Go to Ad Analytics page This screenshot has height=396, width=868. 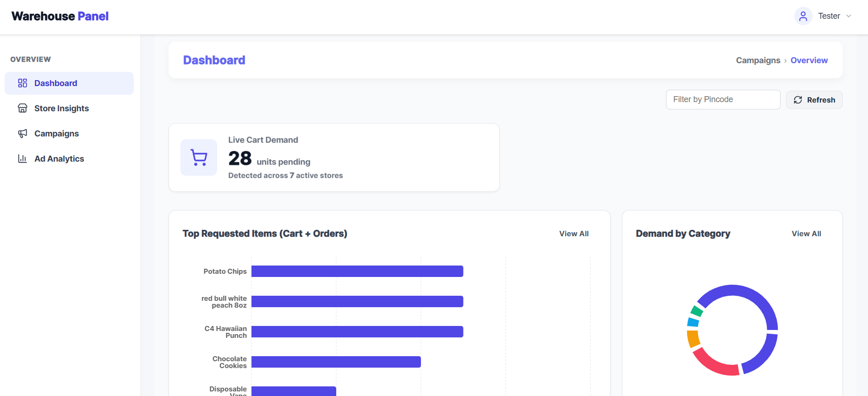tap(59, 159)
